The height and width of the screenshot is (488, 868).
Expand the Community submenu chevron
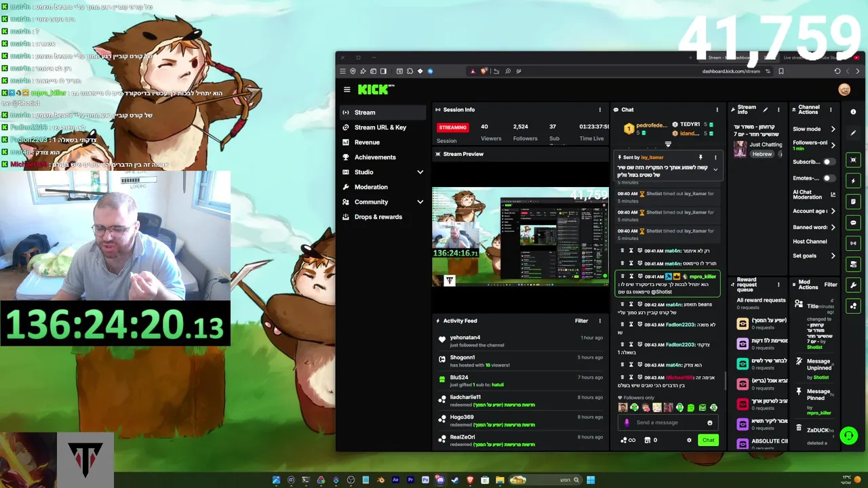click(420, 202)
